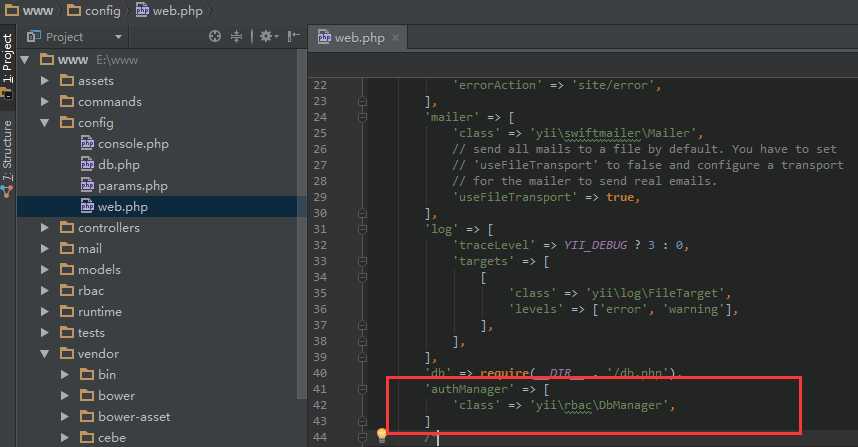Collapse the config folder

click(45, 123)
